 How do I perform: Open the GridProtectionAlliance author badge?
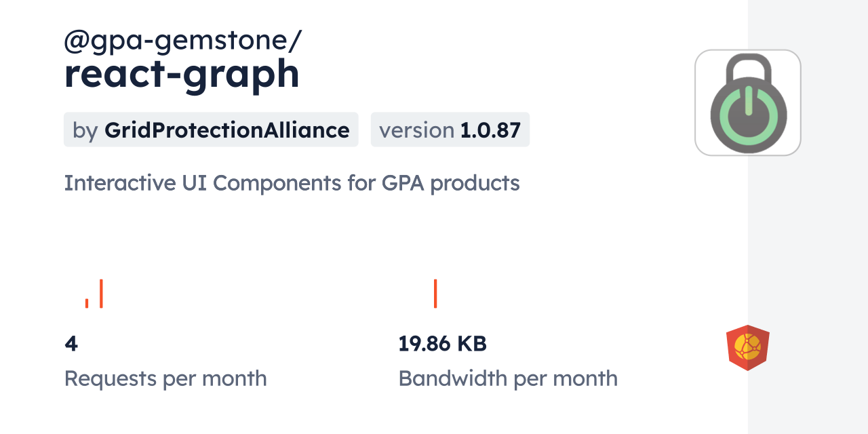(x=211, y=130)
